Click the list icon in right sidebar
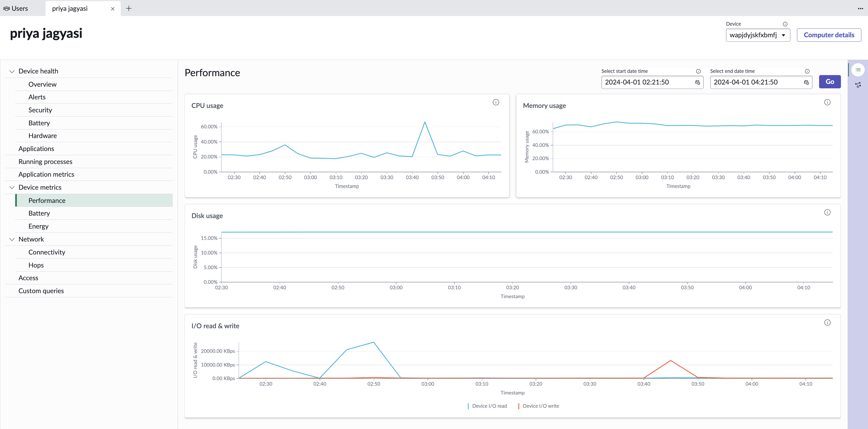This screenshot has height=429, width=868. 858,70
